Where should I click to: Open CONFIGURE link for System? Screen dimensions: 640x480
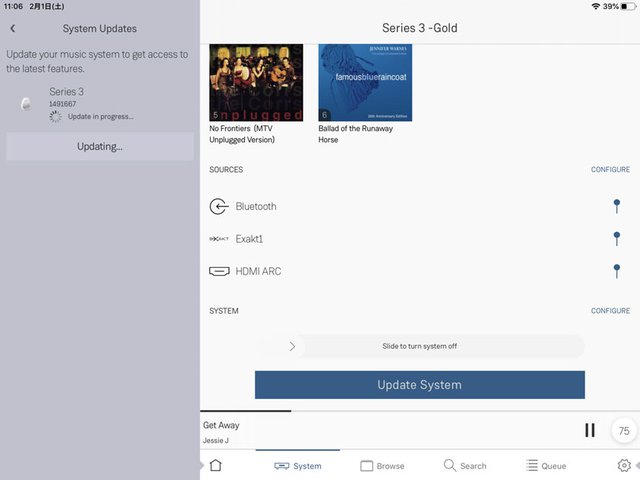[x=610, y=311]
